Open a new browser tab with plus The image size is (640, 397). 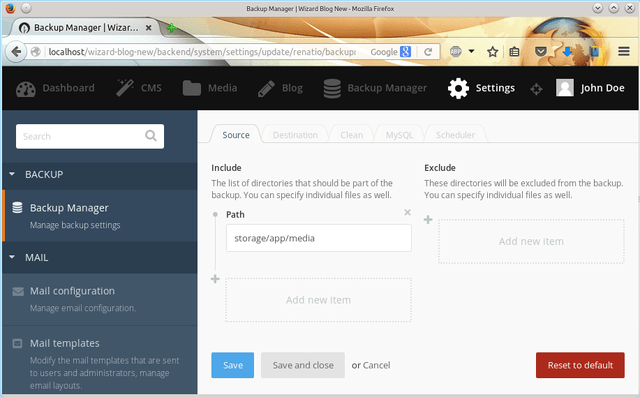point(171,28)
